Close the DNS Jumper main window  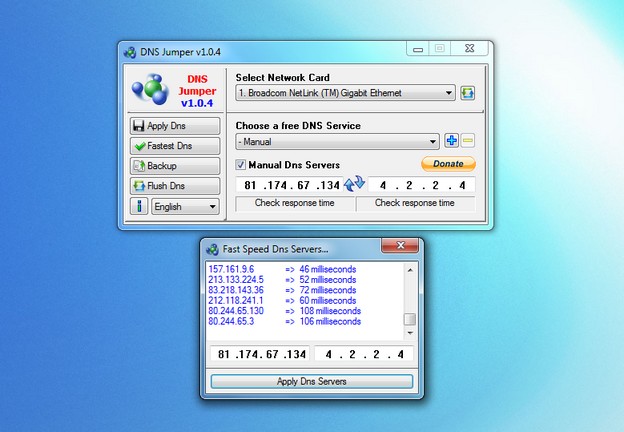pos(470,48)
